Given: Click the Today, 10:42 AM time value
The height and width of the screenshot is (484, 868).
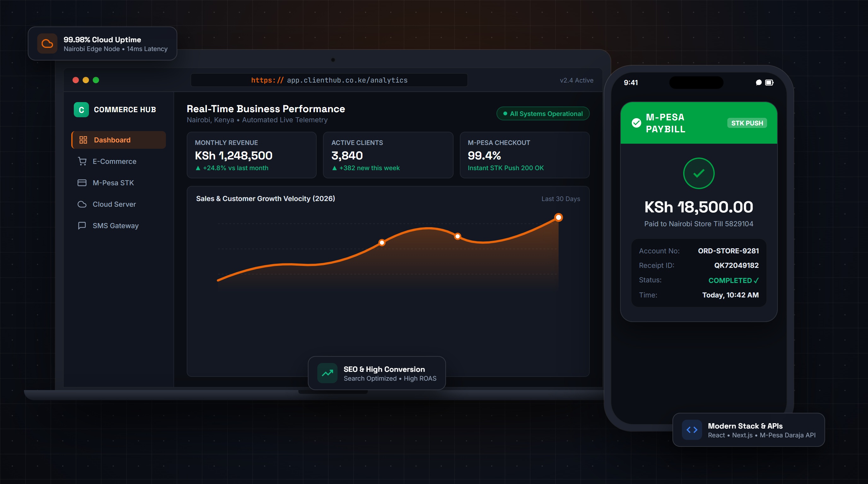Looking at the screenshot, I should (x=730, y=295).
